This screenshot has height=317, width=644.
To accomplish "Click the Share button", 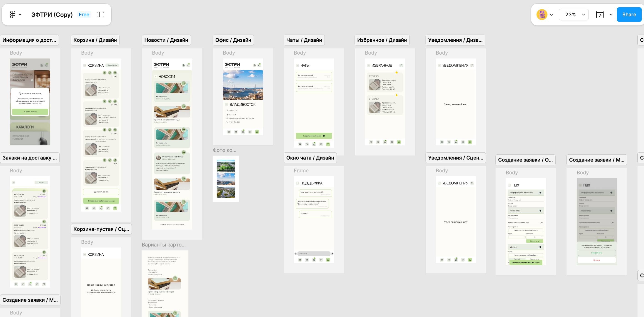I will (x=629, y=15).
